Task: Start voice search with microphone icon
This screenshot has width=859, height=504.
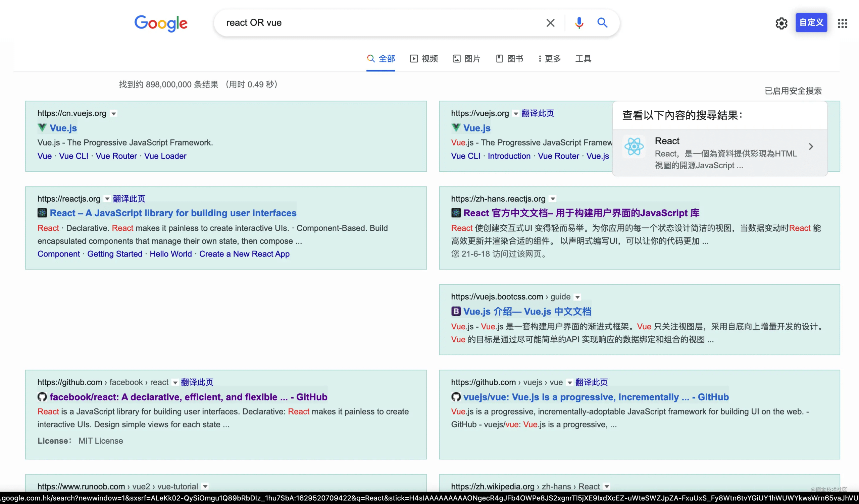Action: pos(579,23)
